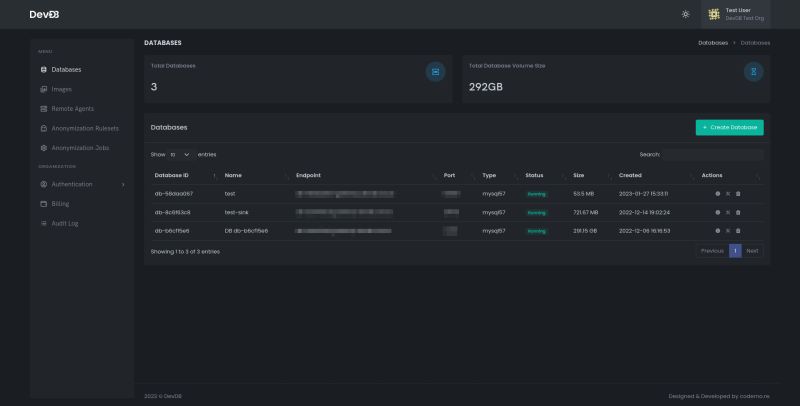Viewport: 800px width, 406px height.
Task: Expand the Authentication menu chevron
Action: (123, 185)
